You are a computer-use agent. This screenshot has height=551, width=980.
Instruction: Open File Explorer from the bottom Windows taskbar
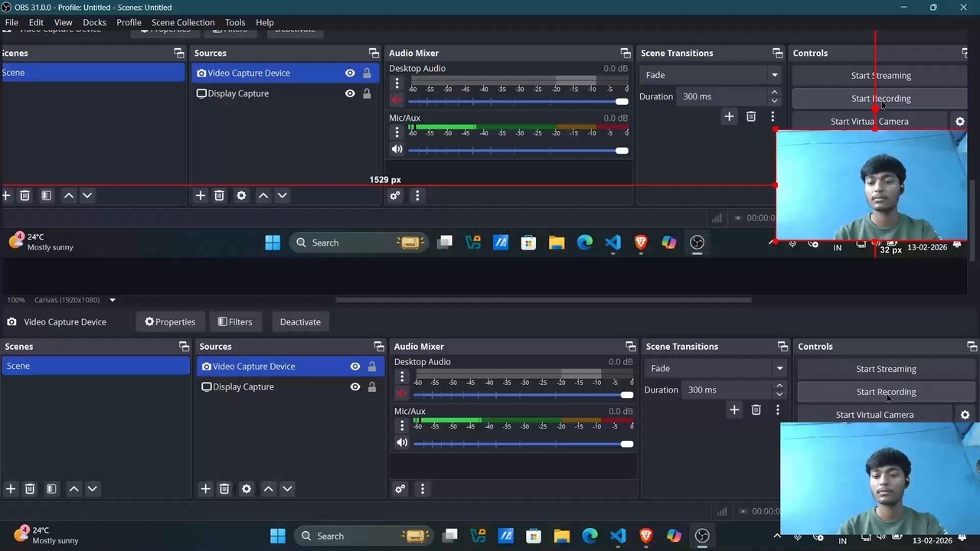coord(562,536)
